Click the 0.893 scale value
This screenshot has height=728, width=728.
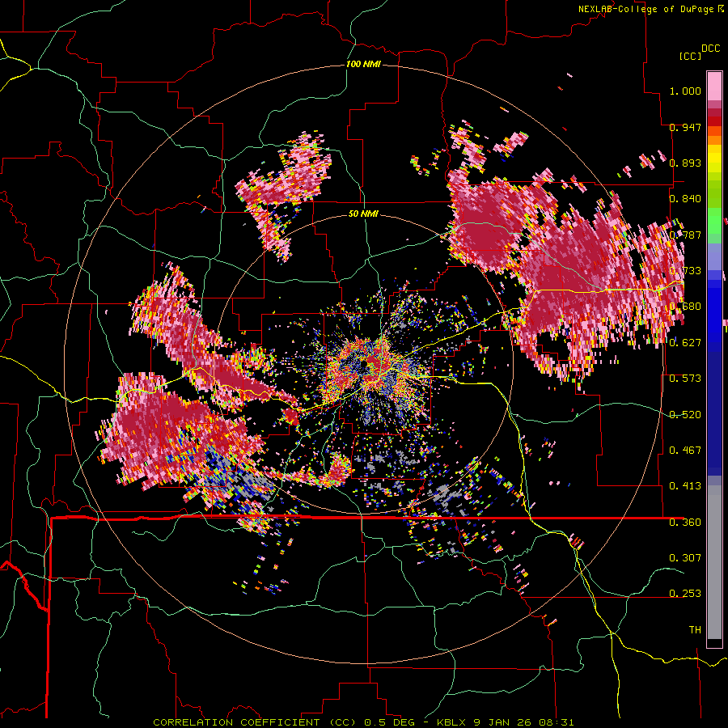click(685, 163)
